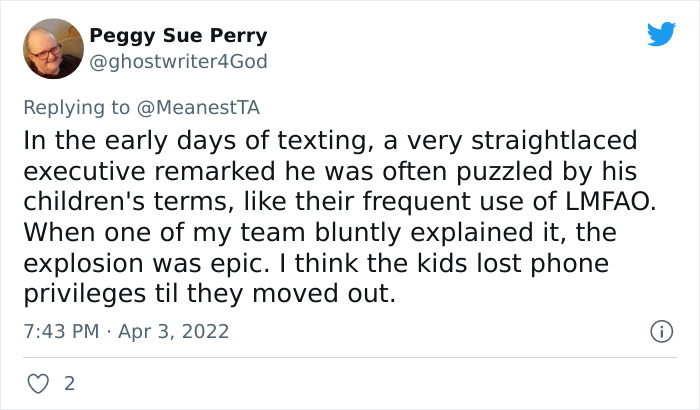The width and height of the screenshot is (700, 410).
Task: Open Peggy Sue Perry's profile picture
Action: (51, 49)
